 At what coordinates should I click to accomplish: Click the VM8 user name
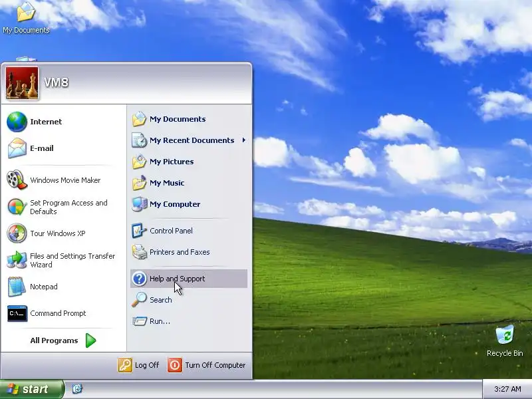click(57, 82)
